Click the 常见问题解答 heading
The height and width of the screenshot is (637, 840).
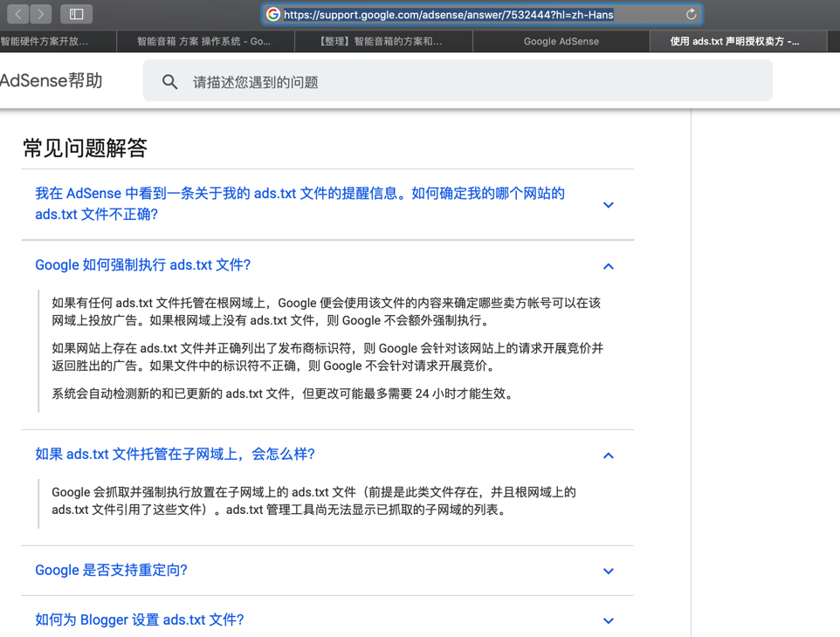click(85, 147)
